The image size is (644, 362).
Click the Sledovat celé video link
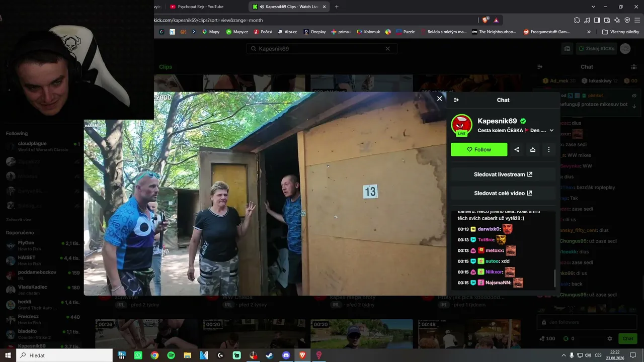[x=503, y=193]
